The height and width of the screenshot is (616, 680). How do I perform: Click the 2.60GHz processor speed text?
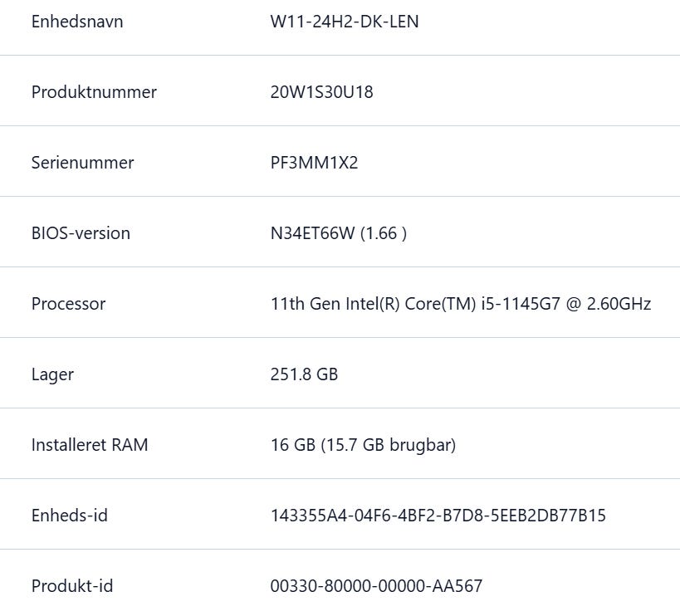tap(619, 304)
